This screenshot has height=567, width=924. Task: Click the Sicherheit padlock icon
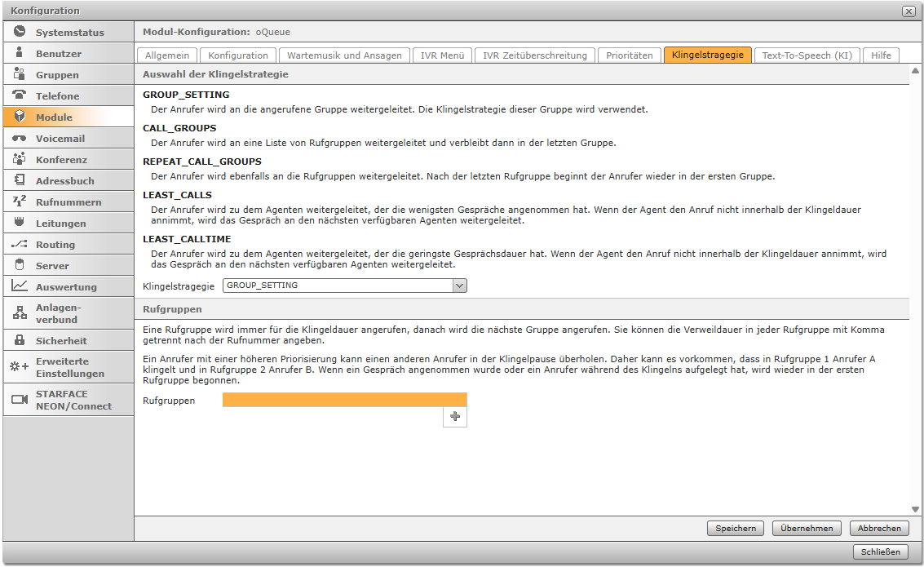pos(20,340)
